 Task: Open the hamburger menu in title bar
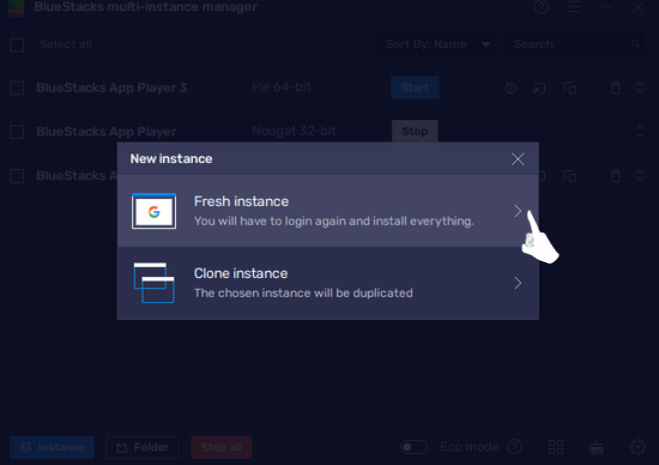click(x=574, y=7)
